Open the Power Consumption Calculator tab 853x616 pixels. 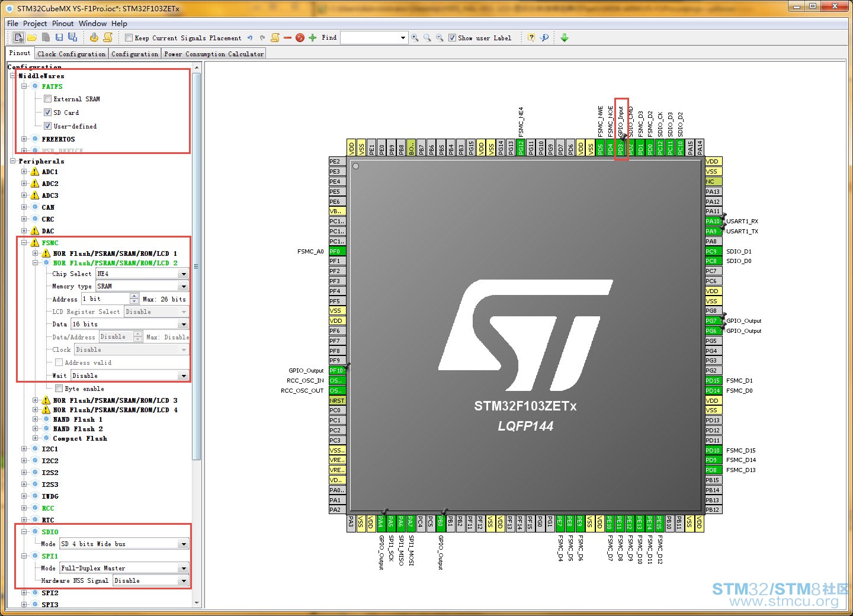click(214, 54)
